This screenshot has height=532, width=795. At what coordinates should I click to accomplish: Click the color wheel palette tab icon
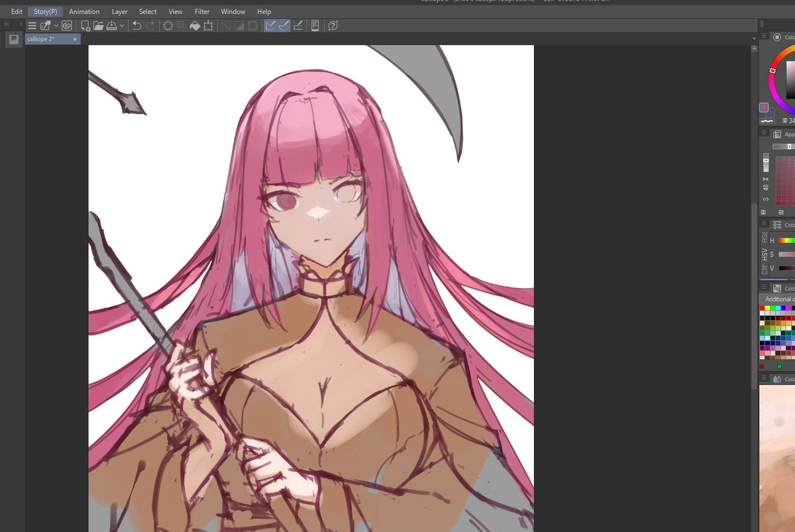[778, 37]
